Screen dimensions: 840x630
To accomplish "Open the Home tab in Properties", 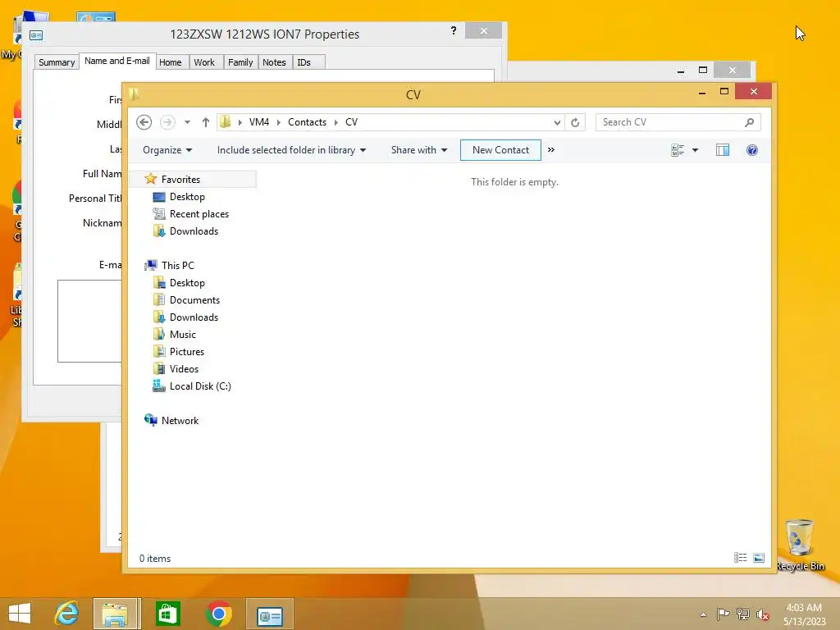I will tap(171, 62).
